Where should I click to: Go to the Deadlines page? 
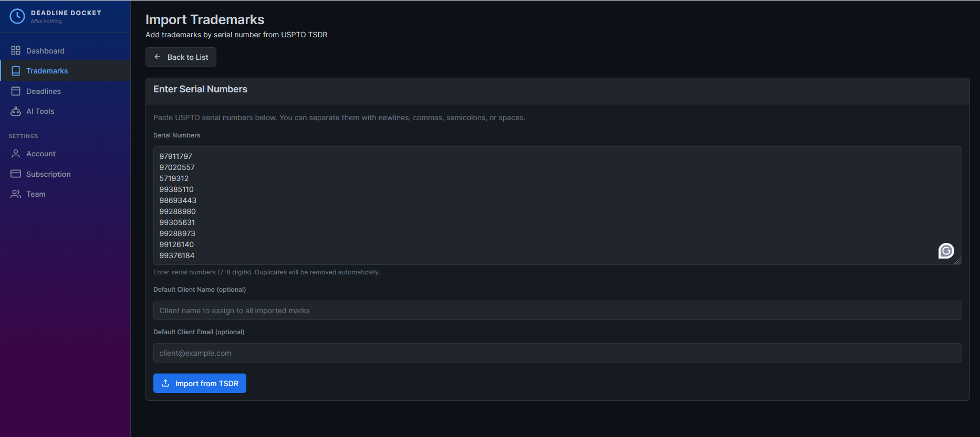pyautogui.click(x=44, y=91)
